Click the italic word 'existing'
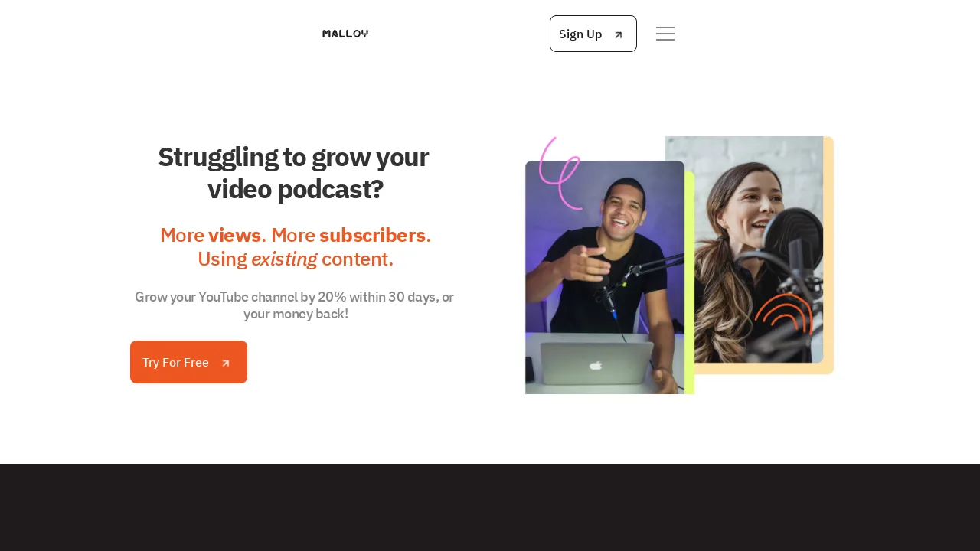This screenshot has width=980, height=551. (284, 259)
